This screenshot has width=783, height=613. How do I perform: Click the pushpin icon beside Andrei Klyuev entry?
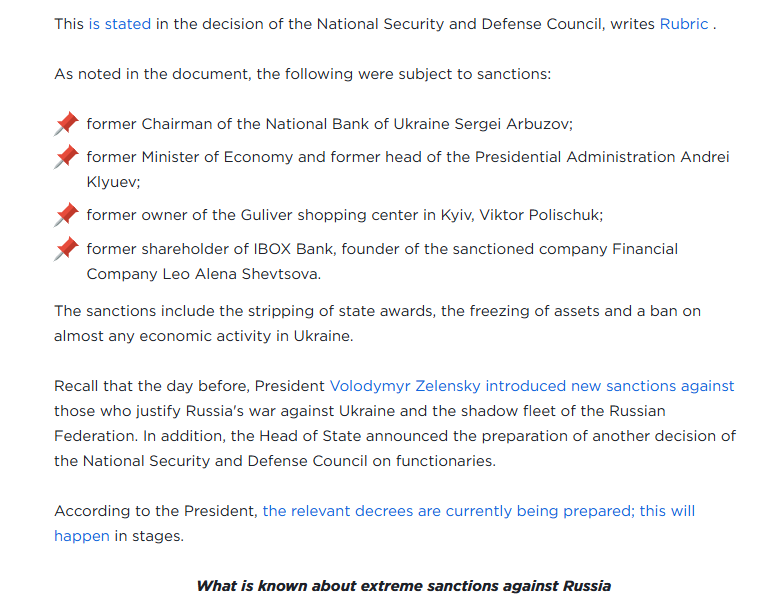coord(66,157)
